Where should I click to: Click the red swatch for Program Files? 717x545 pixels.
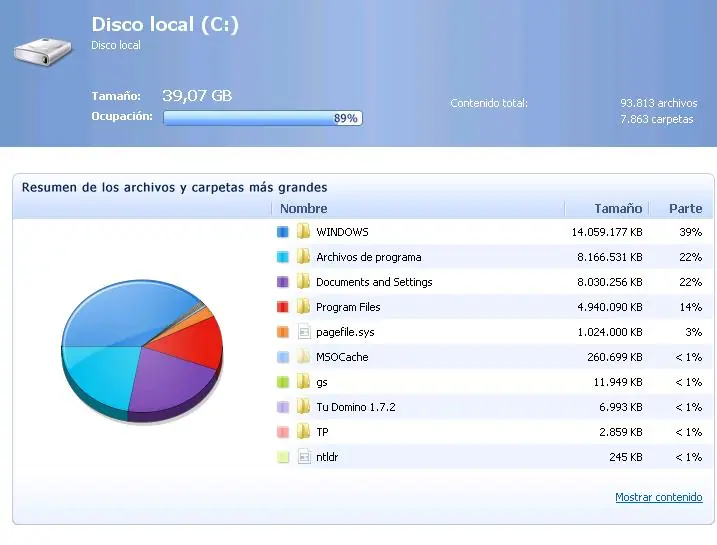point(283,307)
